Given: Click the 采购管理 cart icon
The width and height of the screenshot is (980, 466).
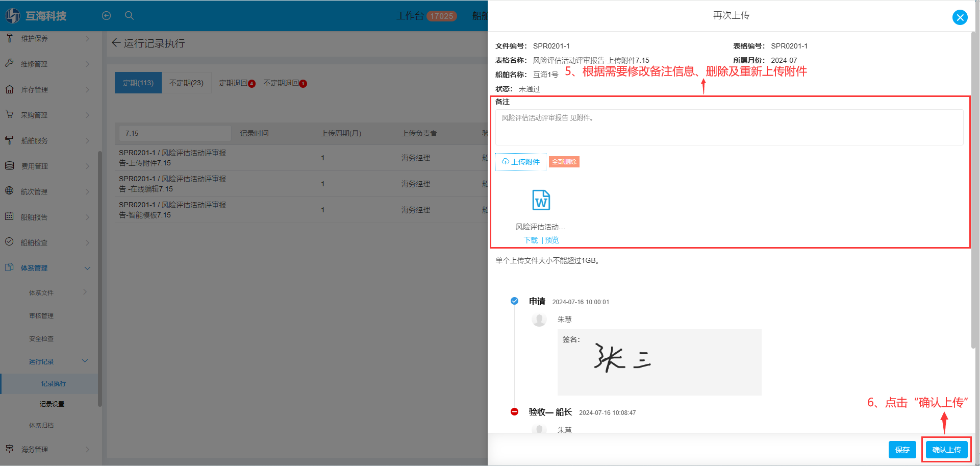Looking at the screenshot, I should click(9, 115).
